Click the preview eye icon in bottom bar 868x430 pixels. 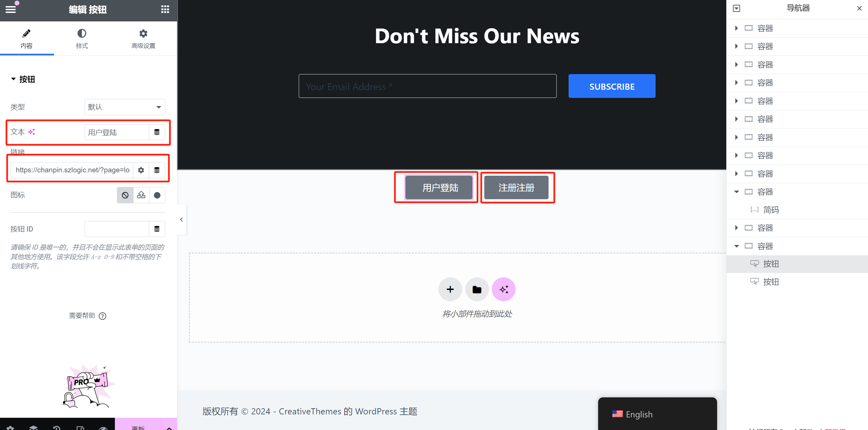point(103,428)
